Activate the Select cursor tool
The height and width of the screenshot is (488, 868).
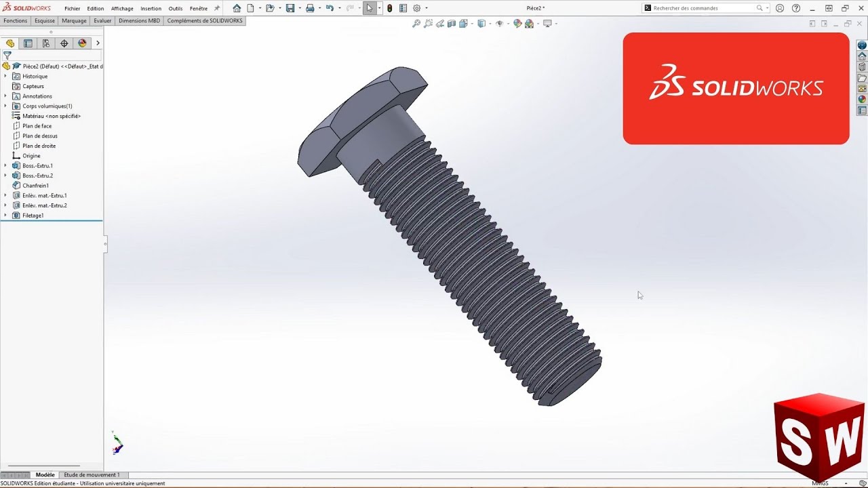(370, 8)
